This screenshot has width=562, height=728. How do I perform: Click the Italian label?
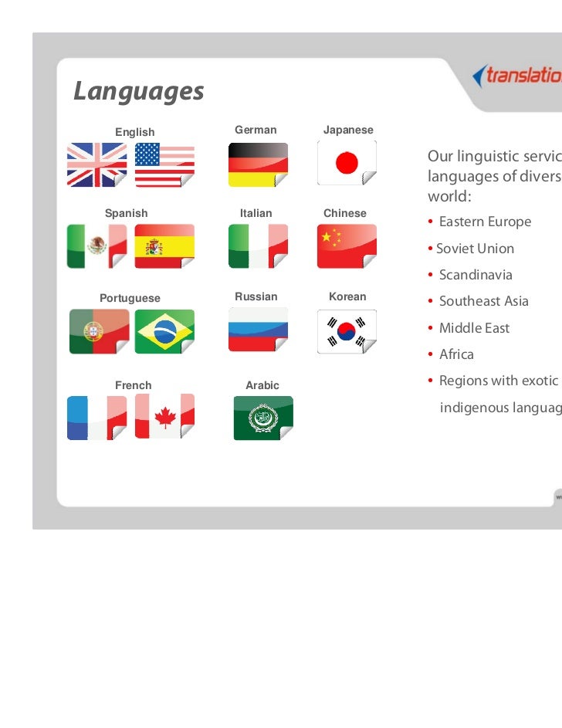(x=256, y=213)
